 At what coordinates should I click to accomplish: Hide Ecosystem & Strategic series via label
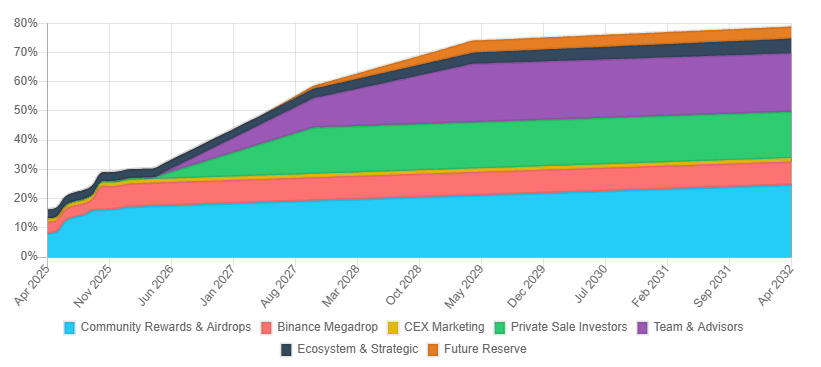(358, 349)
